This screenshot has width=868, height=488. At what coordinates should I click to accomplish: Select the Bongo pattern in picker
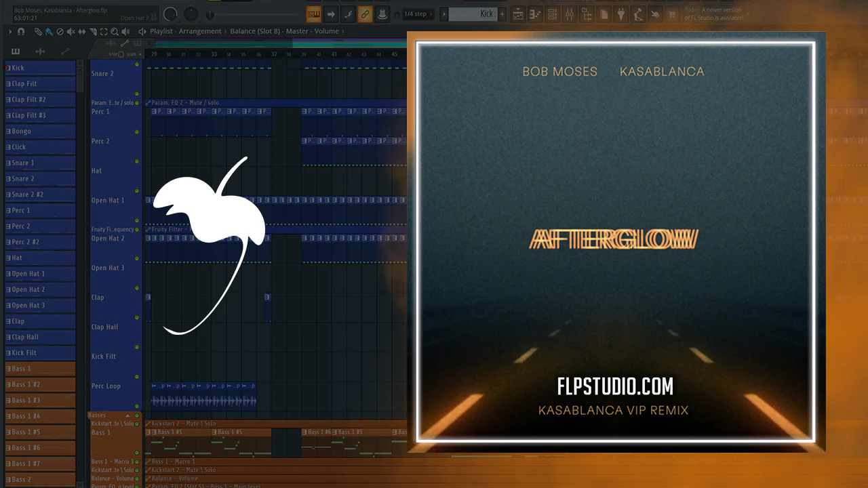tap(40, 131)
